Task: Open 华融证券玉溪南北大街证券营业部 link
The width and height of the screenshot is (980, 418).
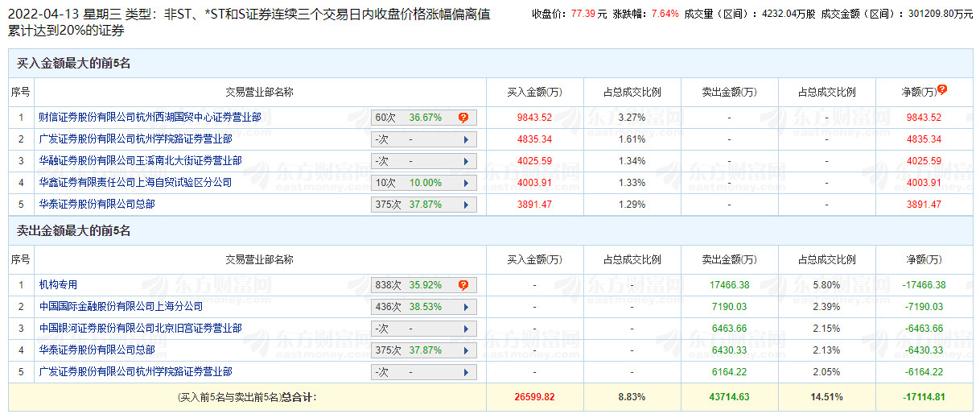Action: click(140, 161)
